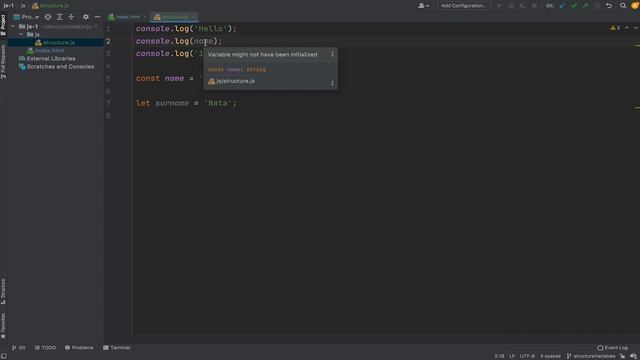The width and height of the screenshot is (640, 360).
Task: Select Scratches and Consoles node
Action: [56, 67]
